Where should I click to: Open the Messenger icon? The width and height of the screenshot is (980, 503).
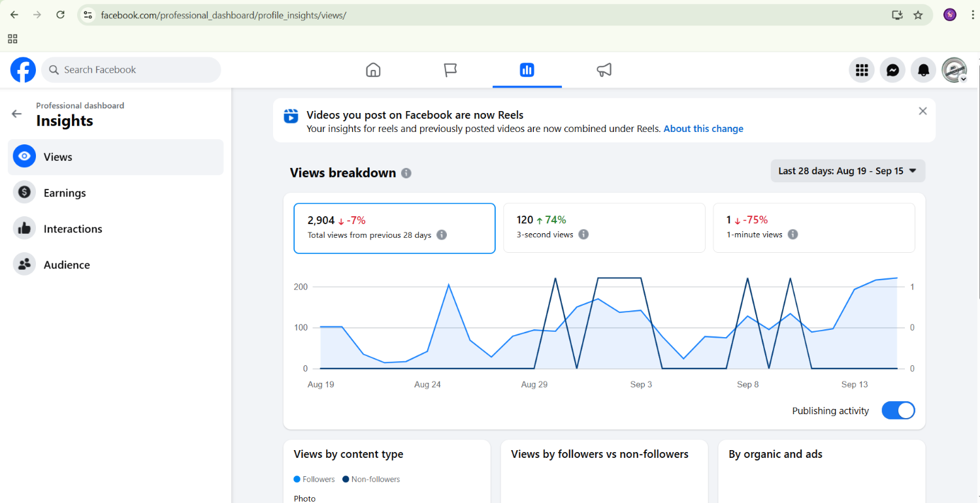coord(892,70)
